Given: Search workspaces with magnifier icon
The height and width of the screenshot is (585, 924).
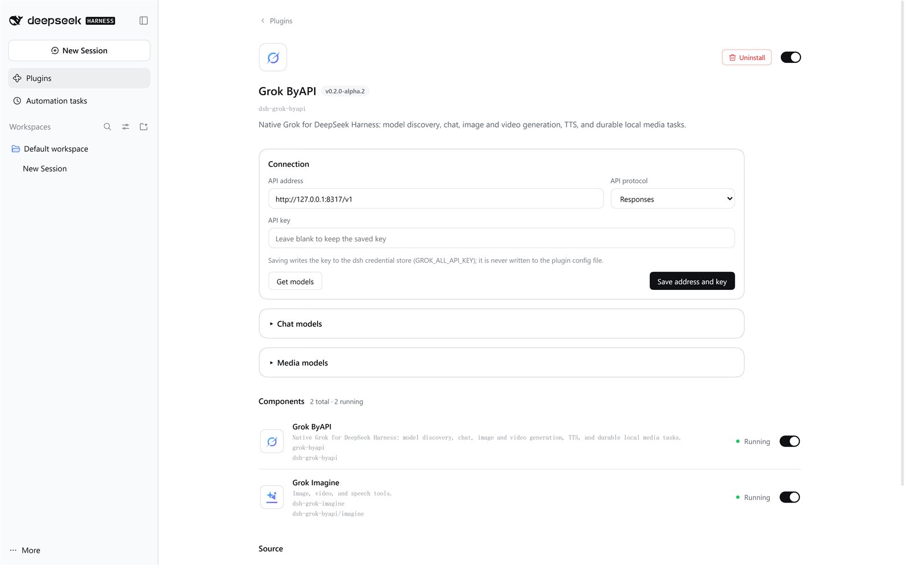Looking at the screenshot, I should [107, 127].
